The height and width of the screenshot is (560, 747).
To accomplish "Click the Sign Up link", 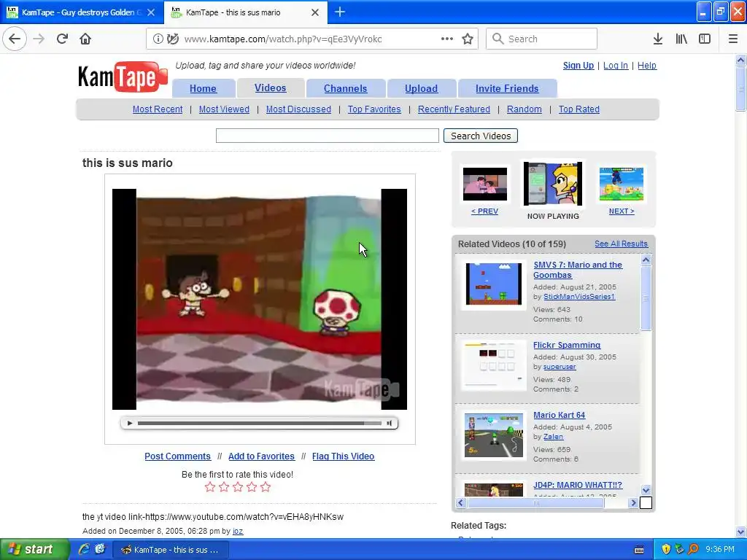I will (x=578, y=66).
